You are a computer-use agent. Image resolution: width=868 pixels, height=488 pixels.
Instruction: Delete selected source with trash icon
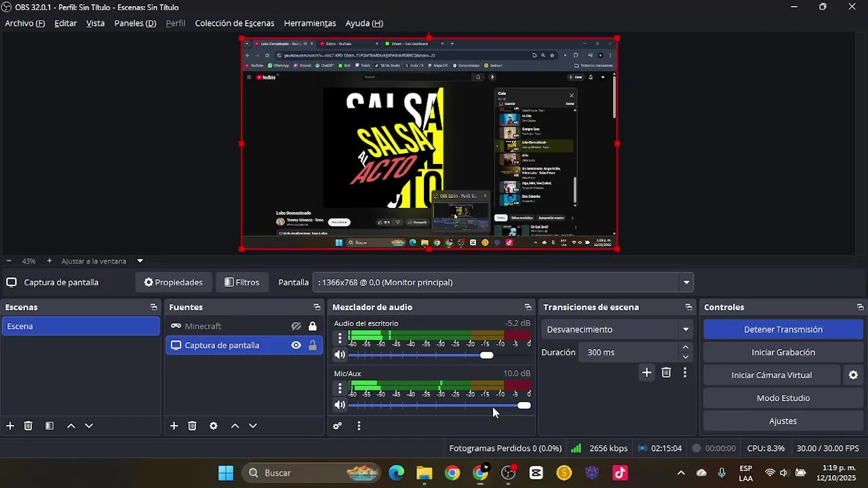(x=193, y=426)
